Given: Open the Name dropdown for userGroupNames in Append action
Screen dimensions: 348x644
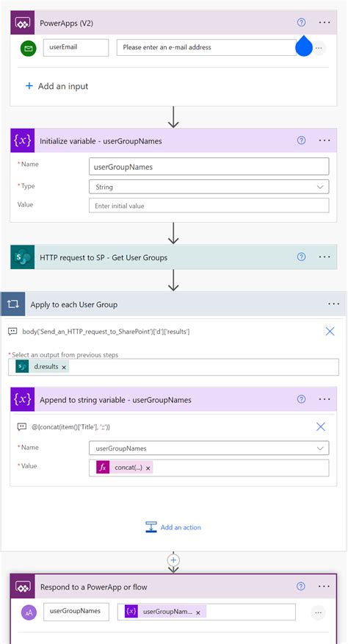Looking at the screenshot, I should 209,448.
